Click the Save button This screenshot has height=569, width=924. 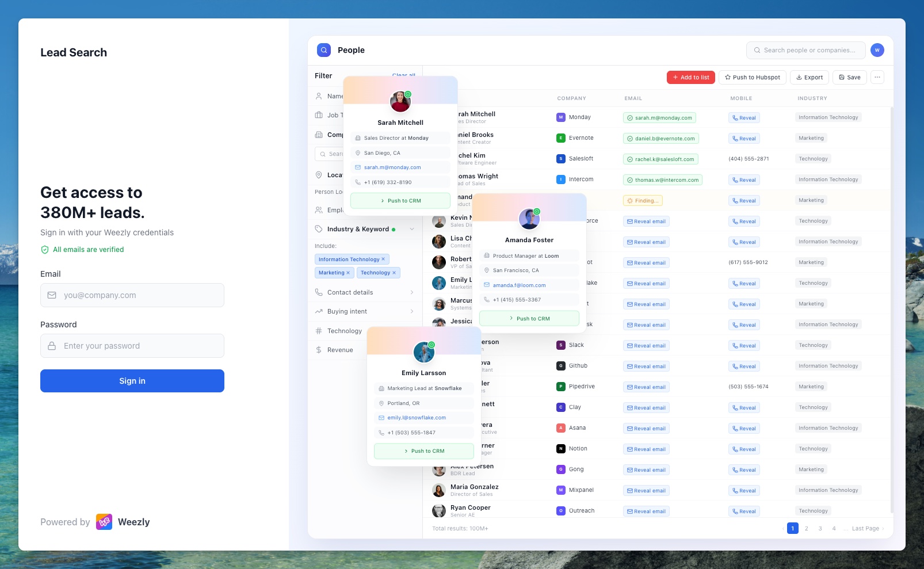pyautogui.click(x=850, y=77)
